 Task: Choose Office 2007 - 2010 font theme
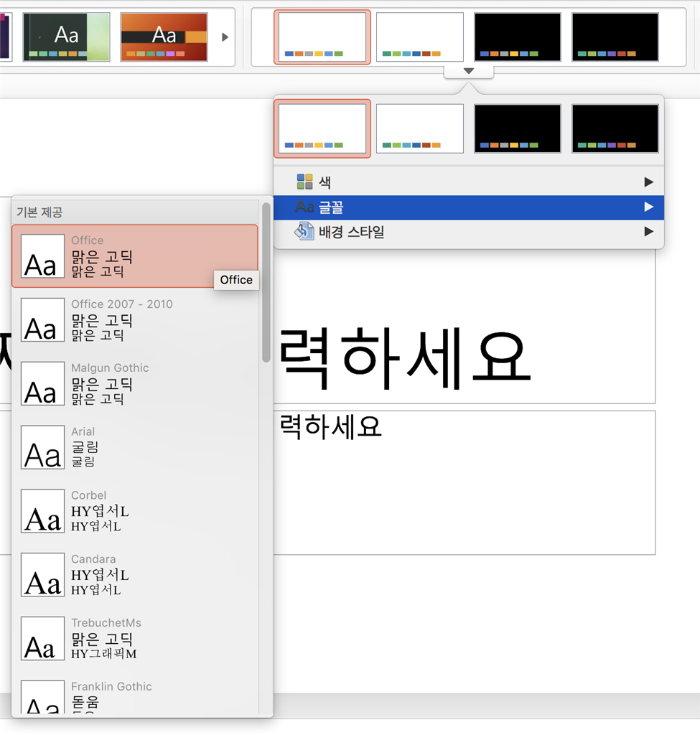pyautogui.click(x=135, y=319)
